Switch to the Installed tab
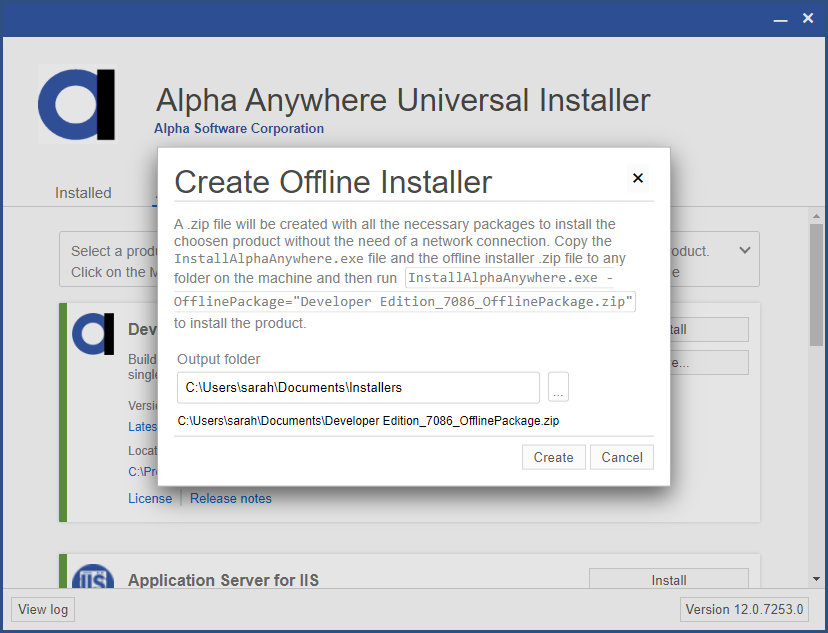Image resolution: width=828 pixels, height=633 pixels. [x=83, y=193]
